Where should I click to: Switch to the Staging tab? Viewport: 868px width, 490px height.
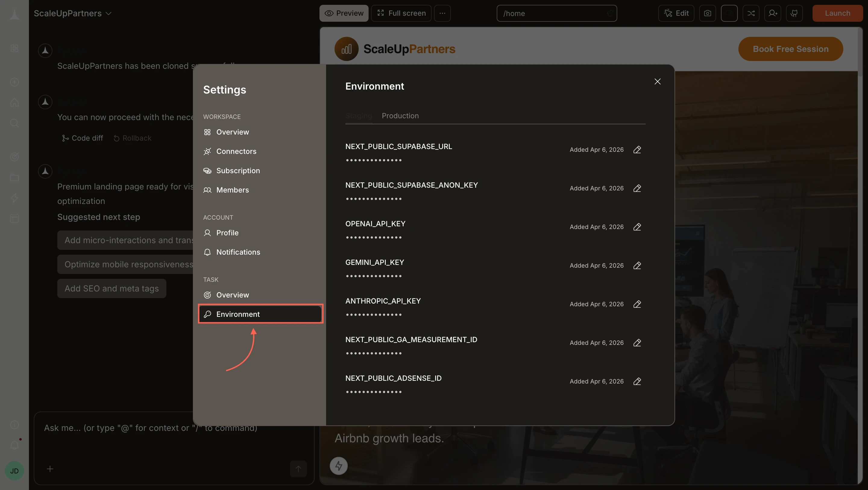(359, 116)
